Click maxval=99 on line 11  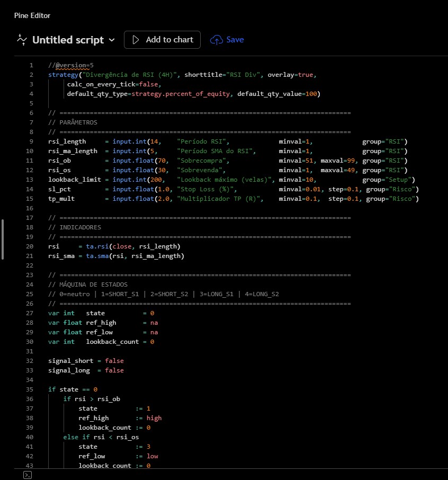[x=337, y=161]
